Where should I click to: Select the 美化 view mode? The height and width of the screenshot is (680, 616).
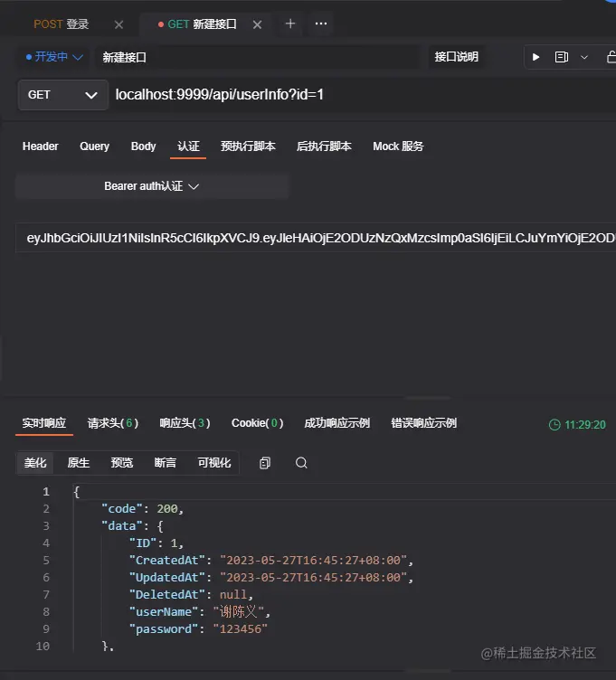pyautogui.click(x=35, y=463)
